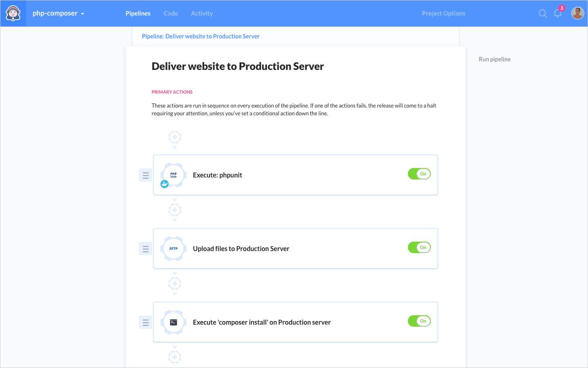Add action above Execute phpunit
Image resolution: width=588 pixels, height=368 pixels.
click(175, 137)
